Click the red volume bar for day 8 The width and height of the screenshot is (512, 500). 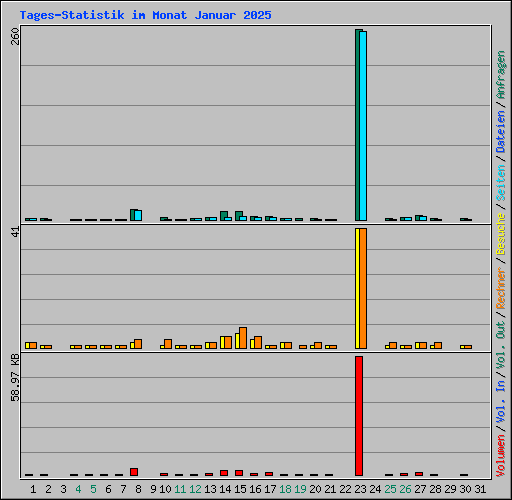click(x=134, y=472)
